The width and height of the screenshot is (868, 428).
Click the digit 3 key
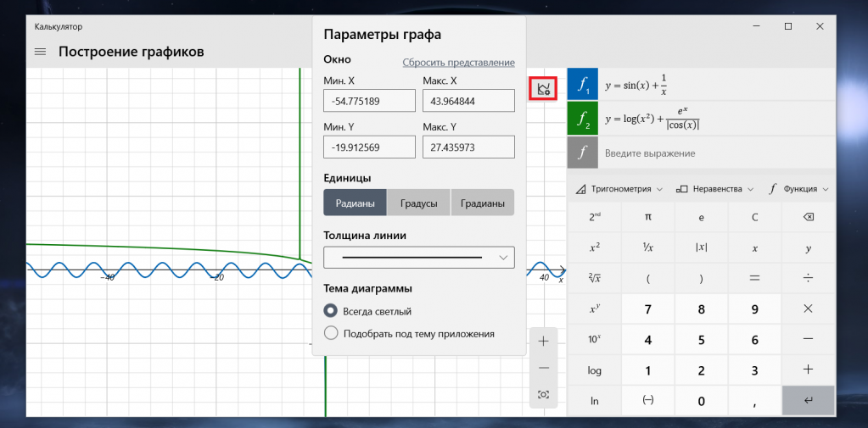[x=754, y=370]
